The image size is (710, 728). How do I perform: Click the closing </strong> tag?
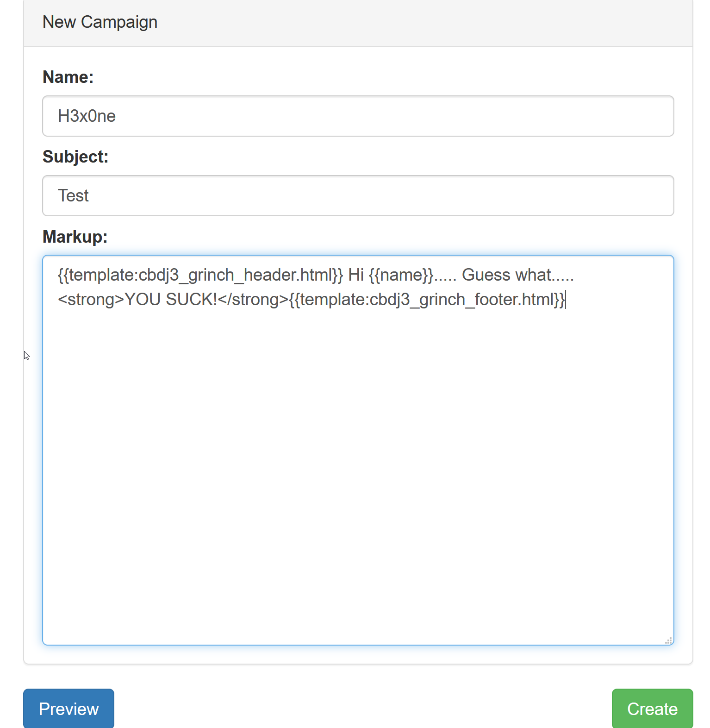(x=253, y=300)
